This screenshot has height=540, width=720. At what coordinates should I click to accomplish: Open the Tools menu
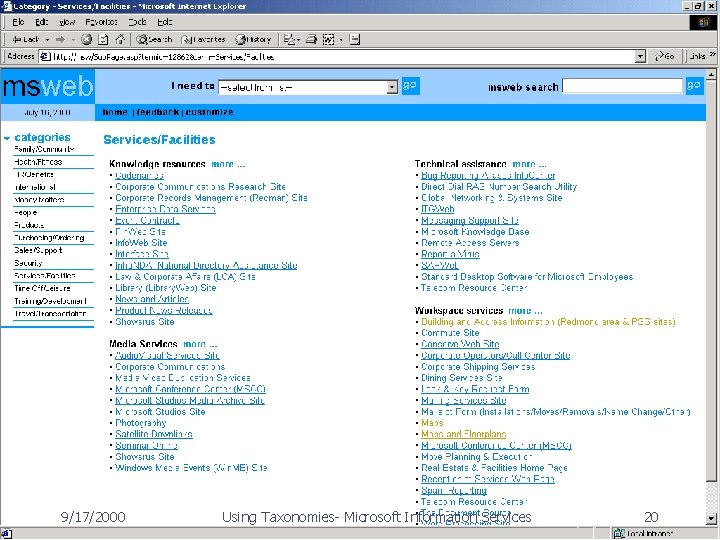(x=137, y=22)
